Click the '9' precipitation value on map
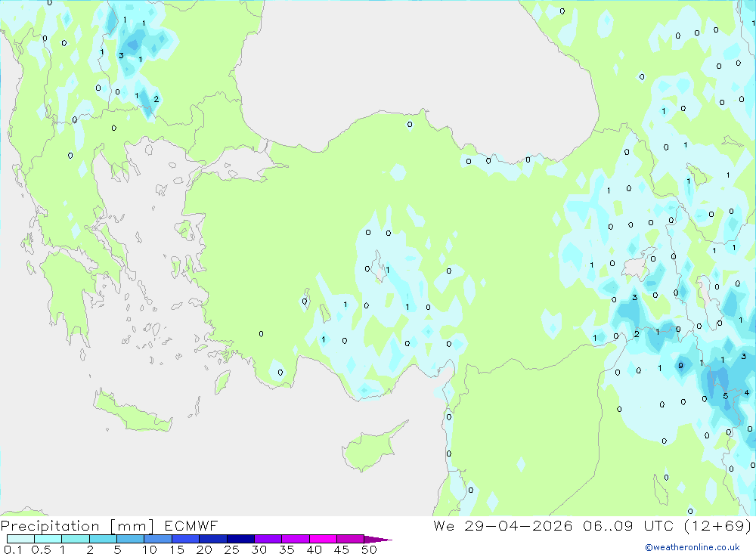This screenshot has width=756, height=554. click(x=681, y=366)
